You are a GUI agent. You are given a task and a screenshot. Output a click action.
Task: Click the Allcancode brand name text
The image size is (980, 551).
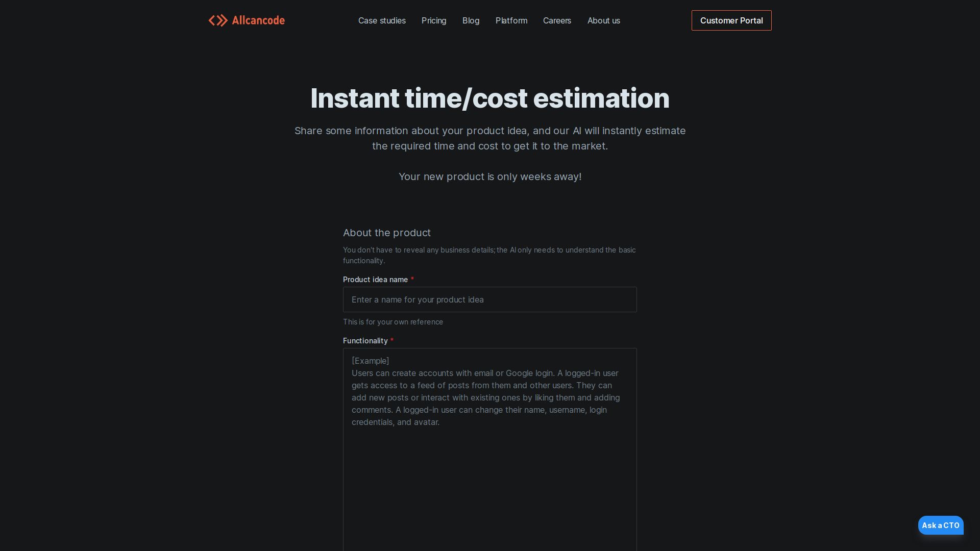(258, 20)
